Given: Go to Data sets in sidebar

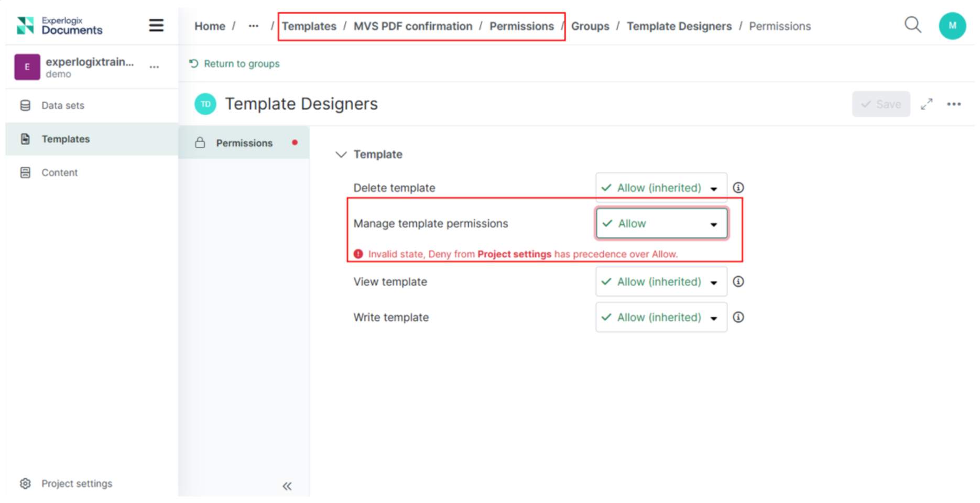Looking at the screenshot, I should [x=62, y=105].
